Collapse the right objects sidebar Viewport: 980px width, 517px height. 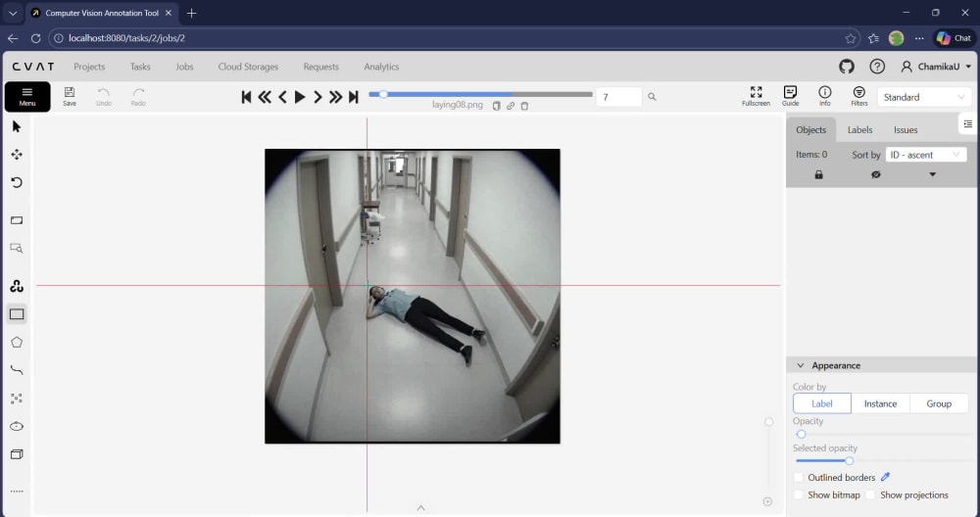[x=967, y=124]
